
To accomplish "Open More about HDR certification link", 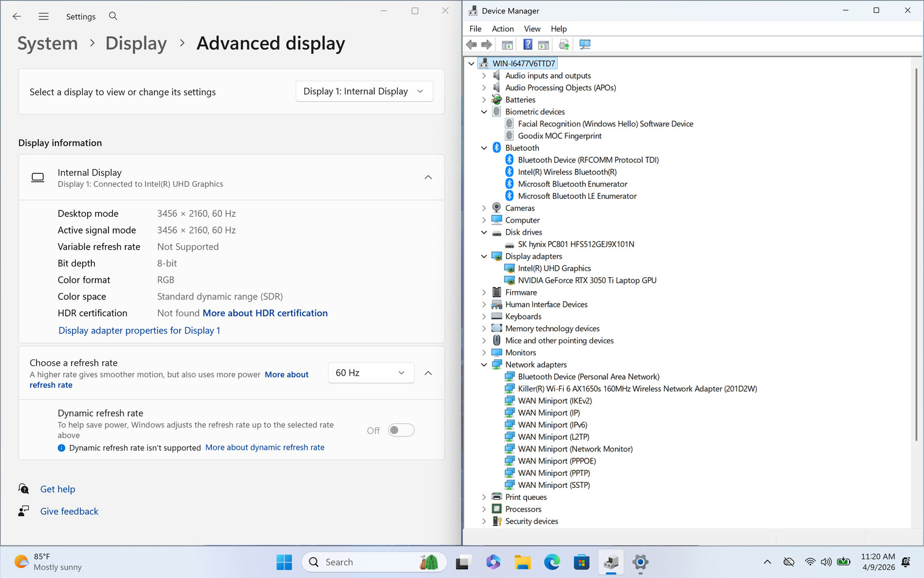I will [x=265, y=313].
